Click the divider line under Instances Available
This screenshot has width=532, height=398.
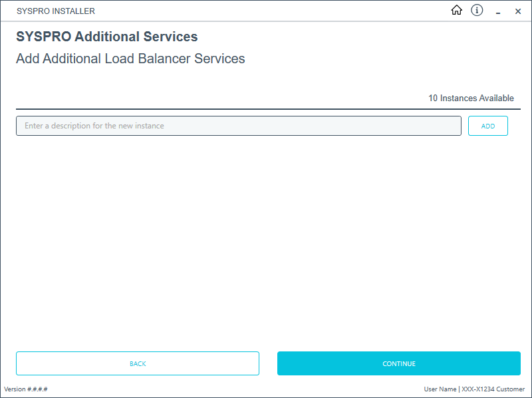(x=266, y=108)
